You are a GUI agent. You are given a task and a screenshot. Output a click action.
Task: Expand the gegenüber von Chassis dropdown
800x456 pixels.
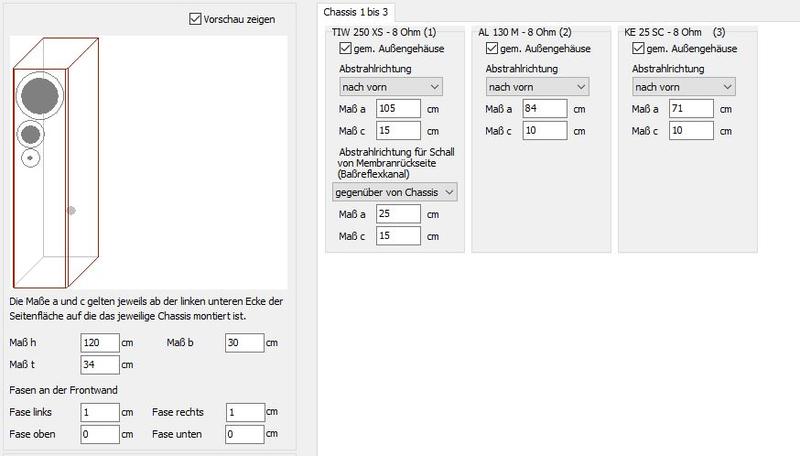(x=394, y=191)
